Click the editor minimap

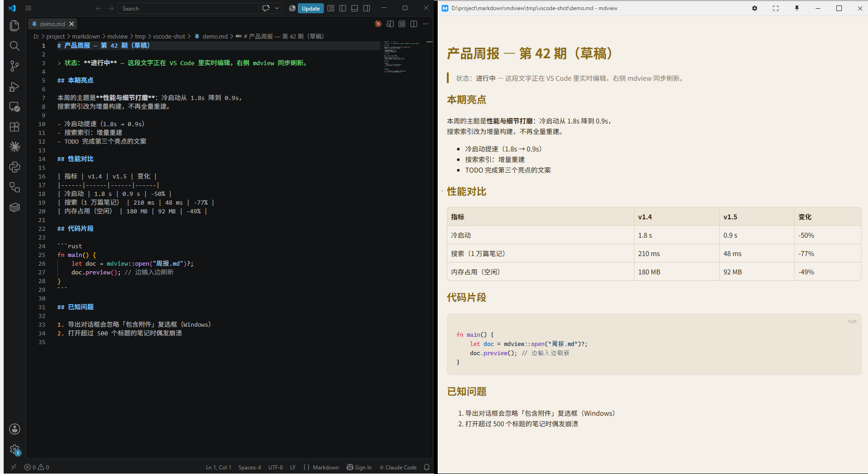(x=402, y=57)
